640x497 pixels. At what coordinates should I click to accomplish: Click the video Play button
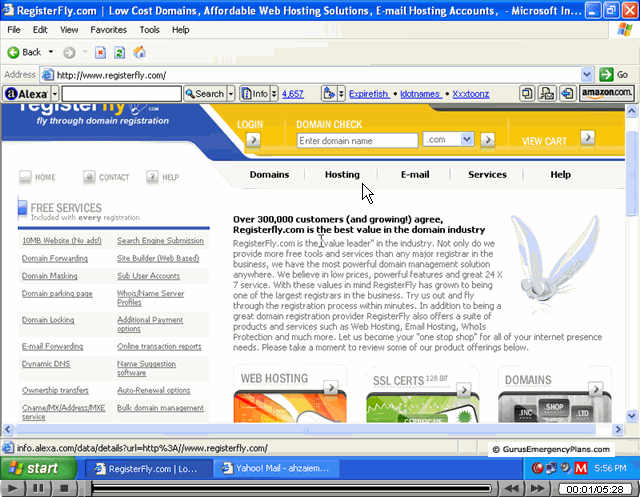pyautogui.click(x=13, y=488)
